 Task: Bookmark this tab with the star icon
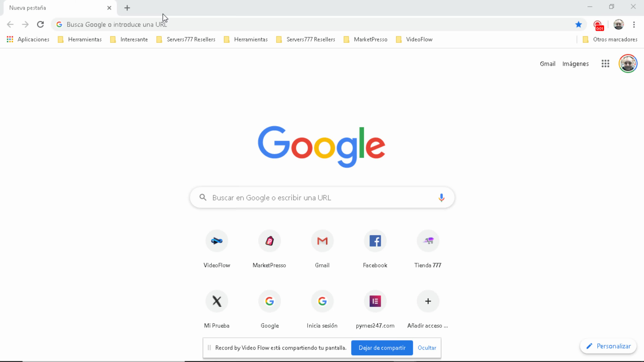click(578, 24)
